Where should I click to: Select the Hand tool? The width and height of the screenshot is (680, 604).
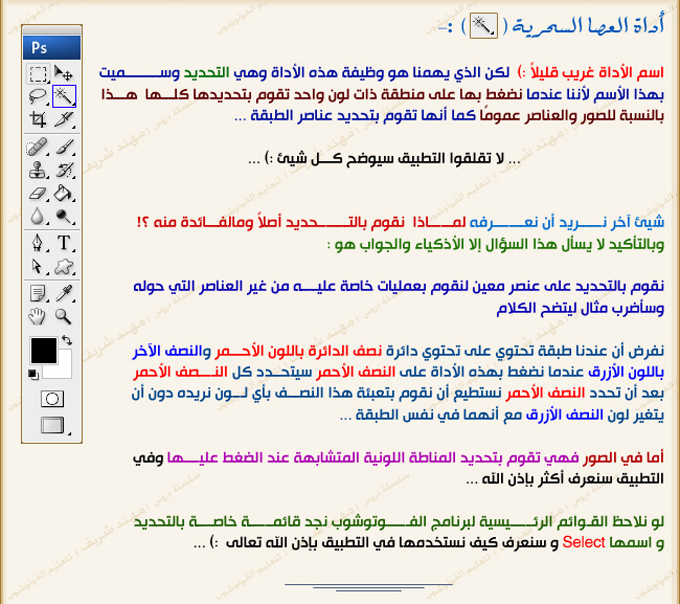point(38,317)
